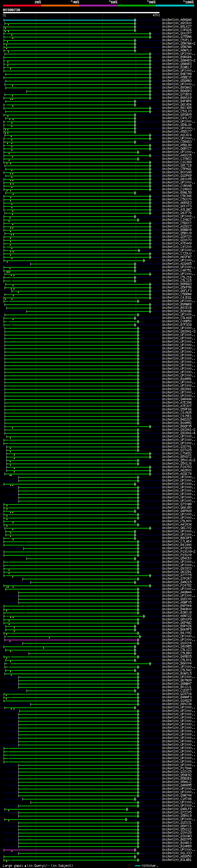
Task: Select the UniRef100_A5BE37 entry
Action: click(x=177, y=78)
